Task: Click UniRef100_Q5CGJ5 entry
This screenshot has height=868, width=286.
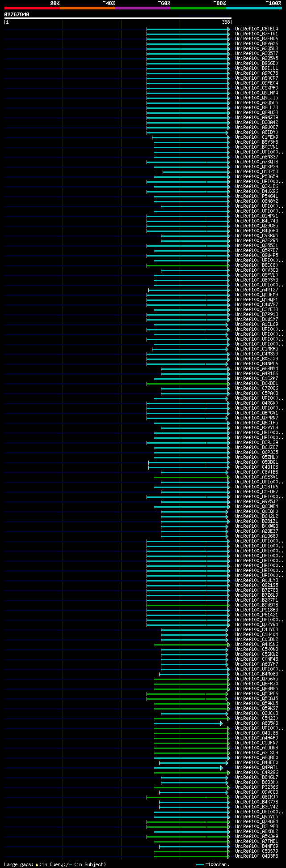Action: click(257, 699)
